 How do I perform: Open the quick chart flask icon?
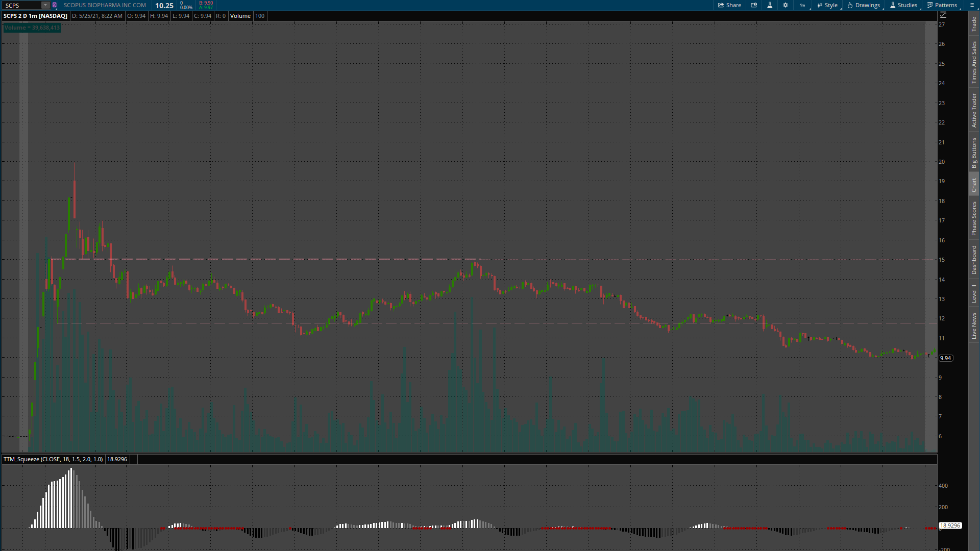pyautogui.click(x=770, y=5)
